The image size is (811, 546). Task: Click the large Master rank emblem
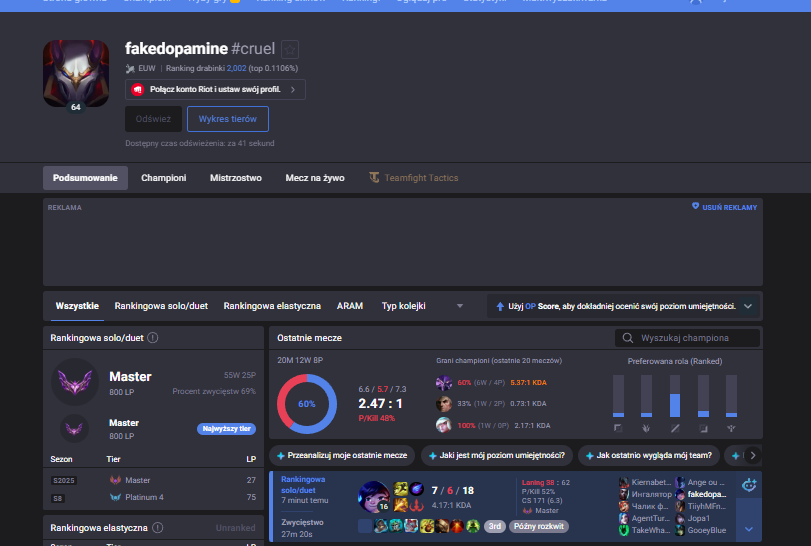[75, 382]
